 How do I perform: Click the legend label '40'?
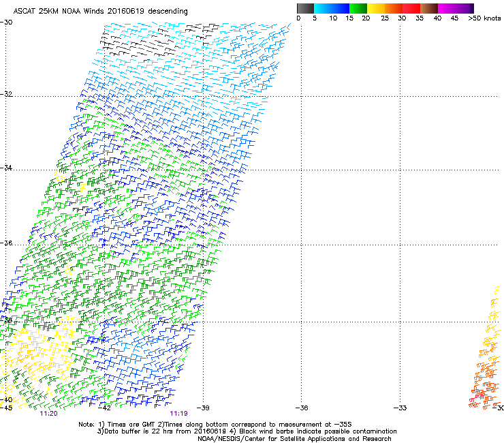[x=437, y=18]
